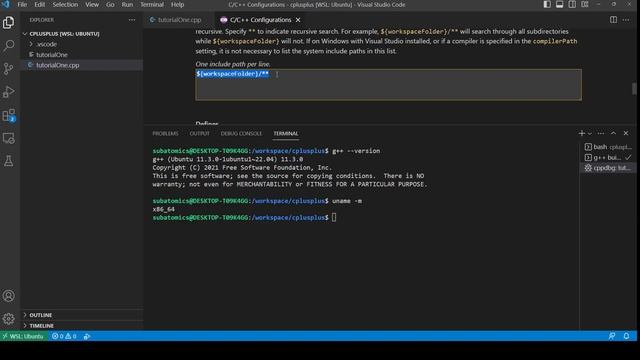Switch to the Debug Console tab
Screen dimensions: 640x360
click(241, 133)
